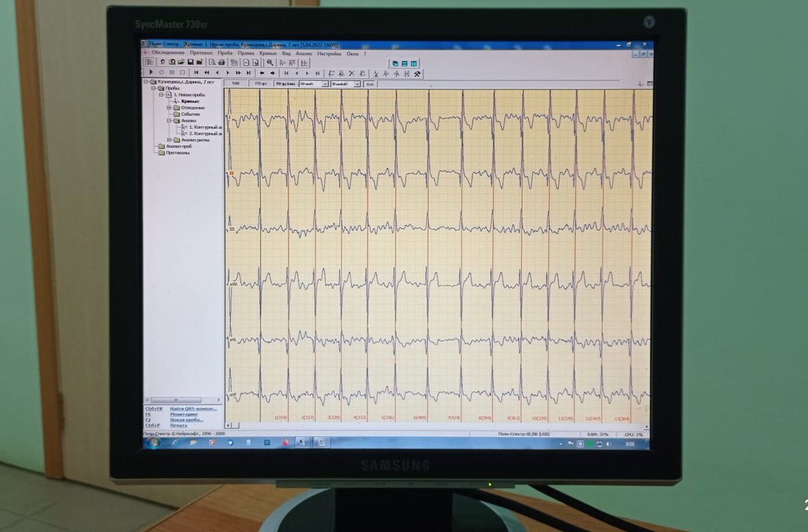Expand the Отведения folder node
This screenshot has height=532, width=808.
169,108
